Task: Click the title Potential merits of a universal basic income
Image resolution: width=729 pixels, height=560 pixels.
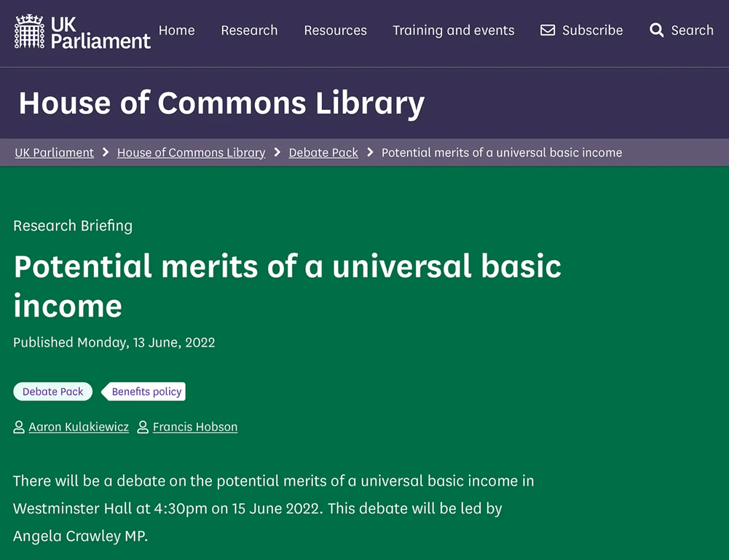Action: click(x=288, y=285)
